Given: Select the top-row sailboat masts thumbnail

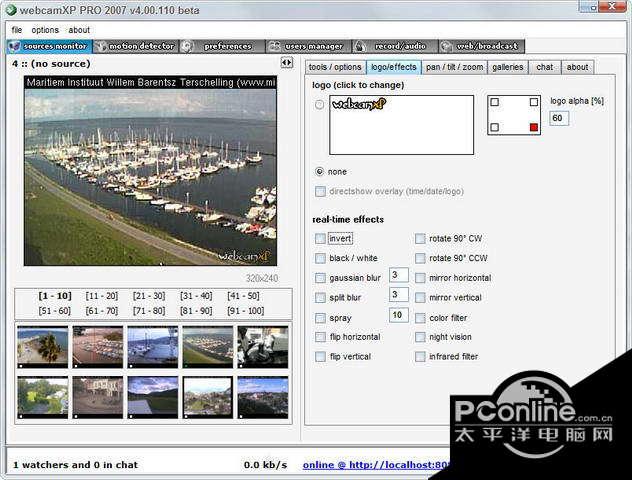Looking at the screenshot, I should 153,347.
